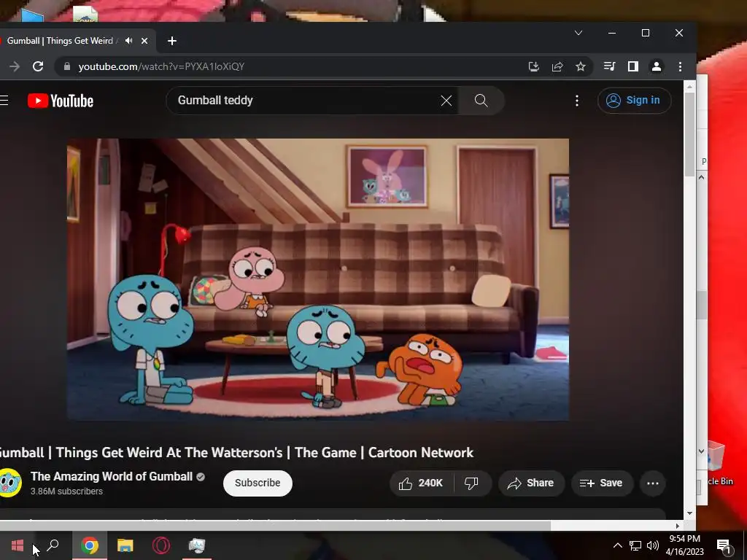
Task: Click the background window's scroll down arrow
Action: (x=701, y=451)
